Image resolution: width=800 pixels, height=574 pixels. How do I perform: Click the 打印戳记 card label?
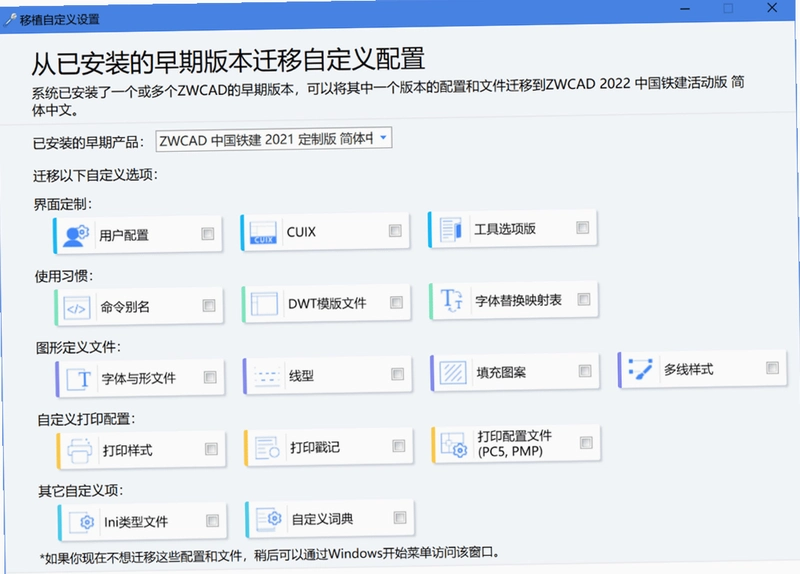pyautogui.click(x=315, y=447)
